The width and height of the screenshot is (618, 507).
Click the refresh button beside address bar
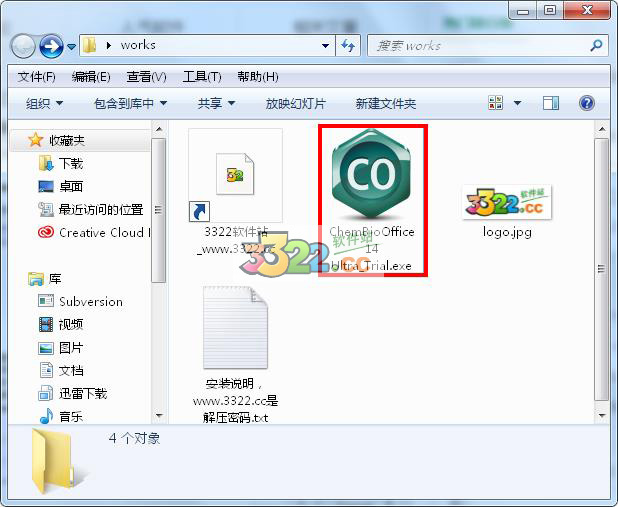[x=348, y=46]
